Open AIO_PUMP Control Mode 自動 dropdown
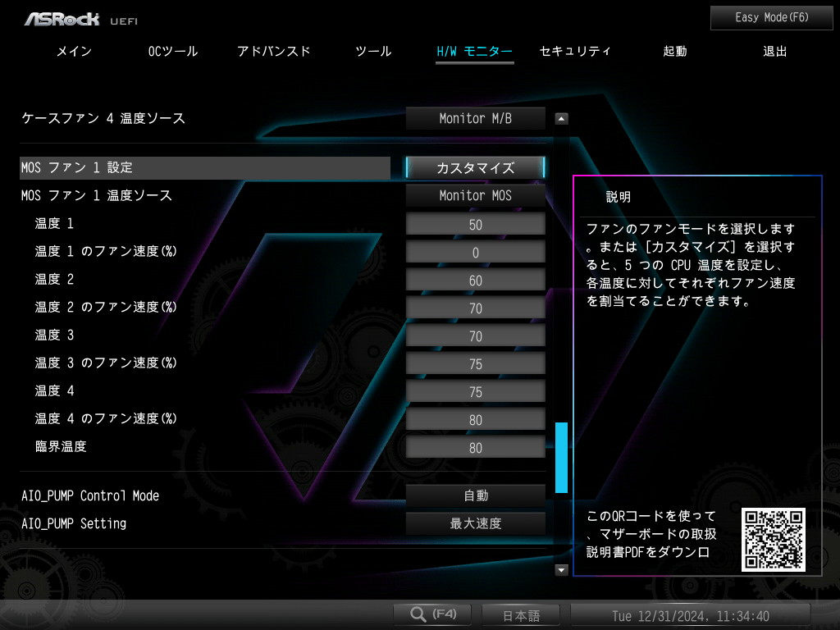Viewport: 840px width, 630px height. point(475,495)
